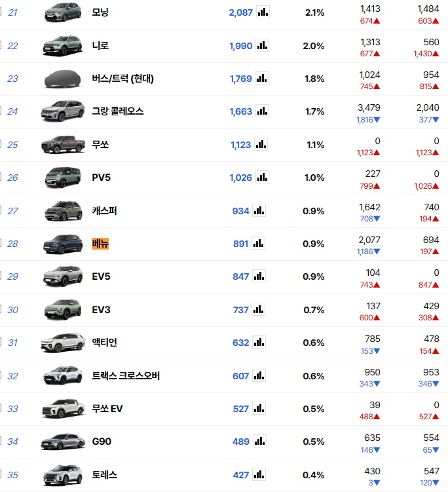
Task: Show the chart for 그랑 콜레오스
Action: coord(262,111)
